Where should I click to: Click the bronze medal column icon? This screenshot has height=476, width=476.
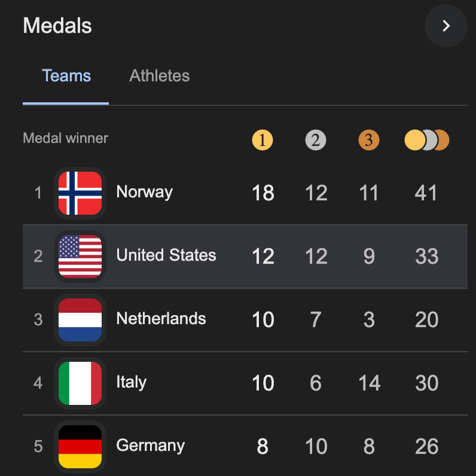369,141
